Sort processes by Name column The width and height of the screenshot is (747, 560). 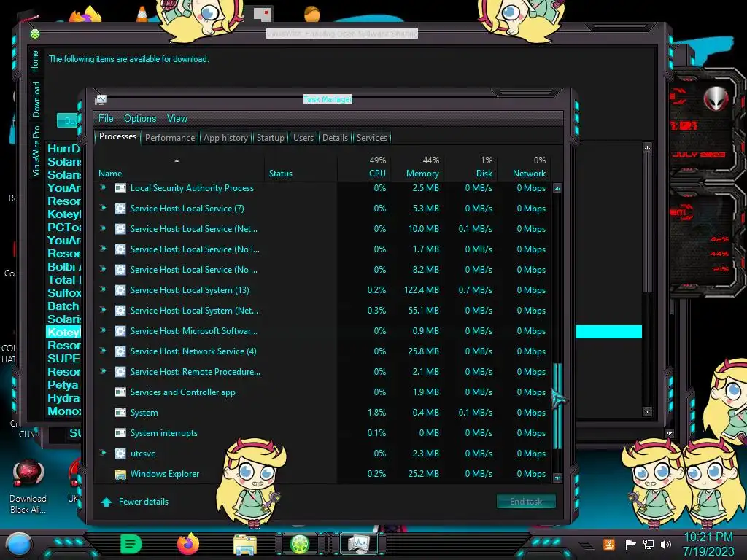tap(110, 174)
